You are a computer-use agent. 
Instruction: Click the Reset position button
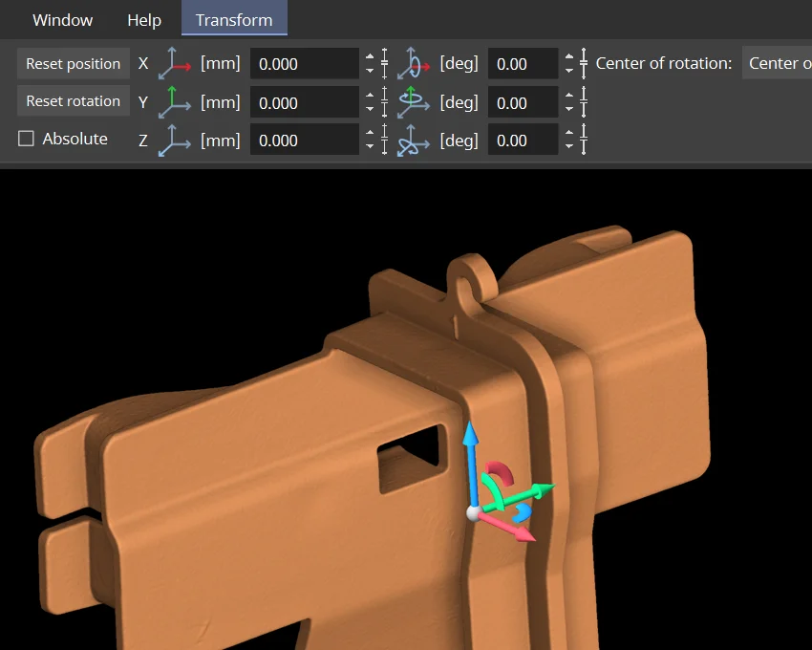73,63
